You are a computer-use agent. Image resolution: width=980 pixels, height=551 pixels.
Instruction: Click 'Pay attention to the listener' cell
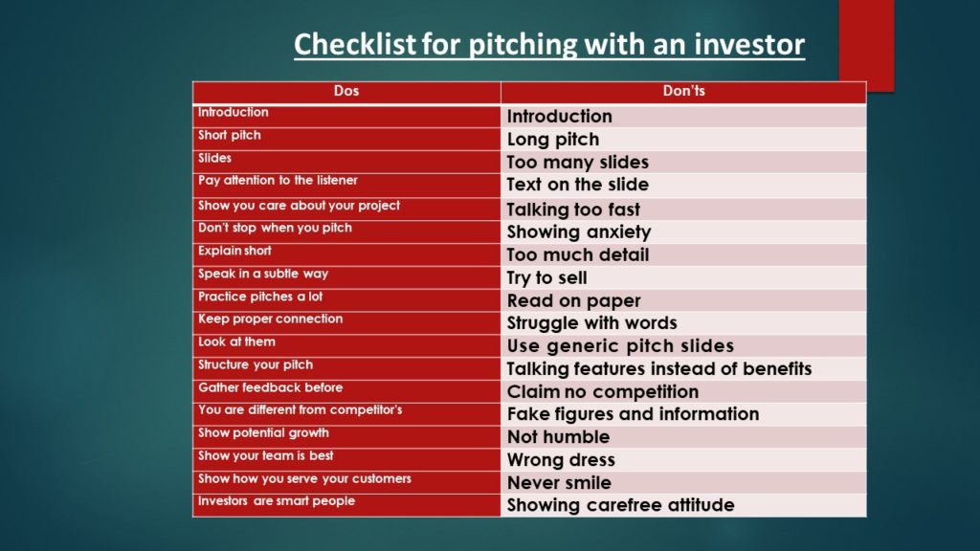[346, 182]
